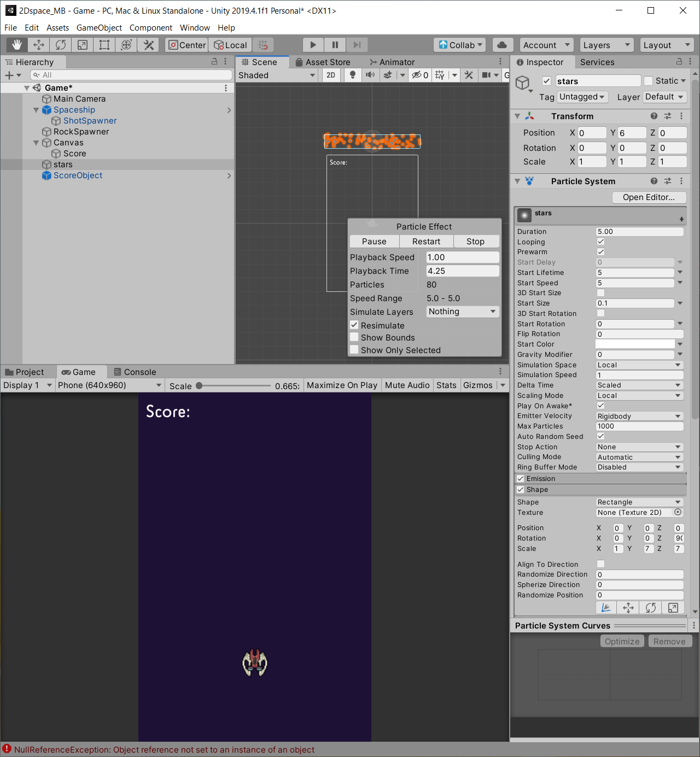
Task: Select the Rotate tool
Action: (x=61, y=45)
